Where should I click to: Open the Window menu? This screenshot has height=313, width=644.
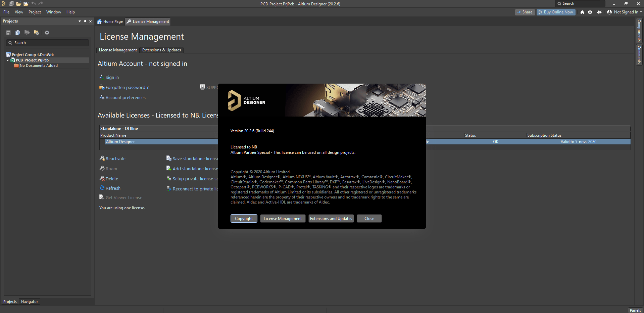[54, 12]
